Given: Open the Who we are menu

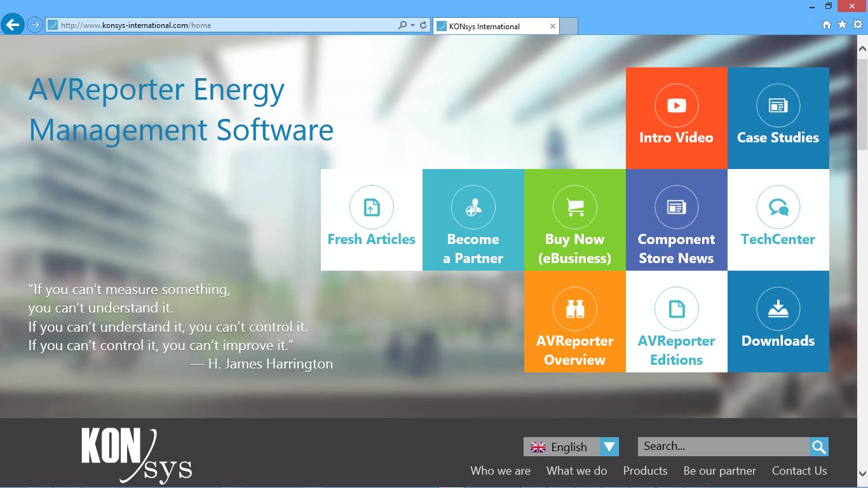Looking at the screenshot, I should (500, 471).
